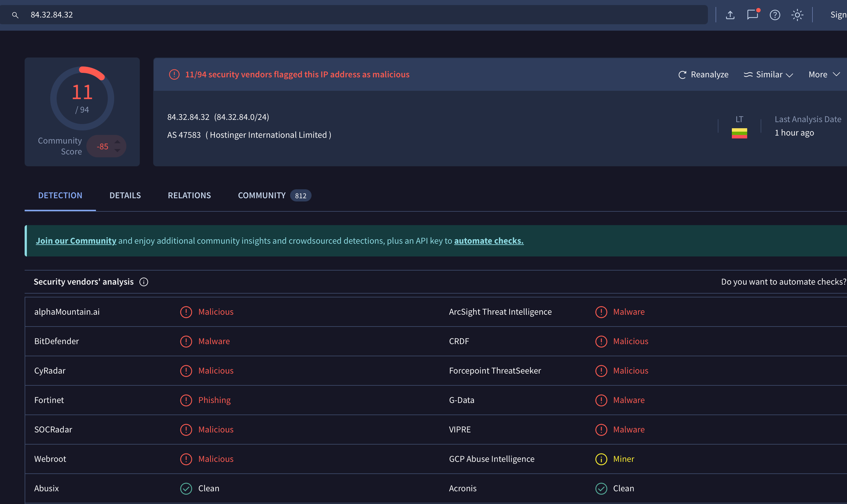847x504 pixels.
Task: Open the help question mark icon
Action: [x=775, y=15]
